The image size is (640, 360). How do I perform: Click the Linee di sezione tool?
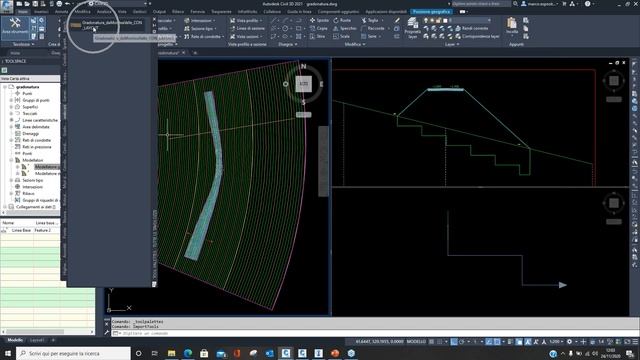point(247,29)
